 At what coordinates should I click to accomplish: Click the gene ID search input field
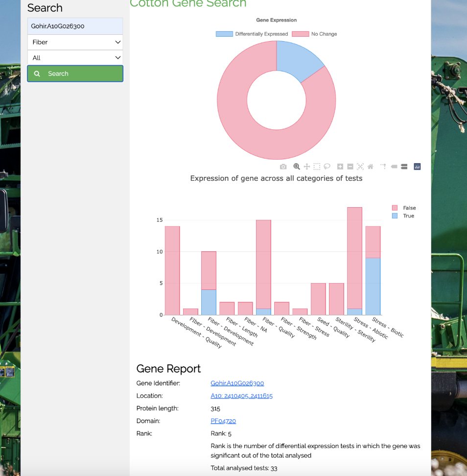pos(75,26)
